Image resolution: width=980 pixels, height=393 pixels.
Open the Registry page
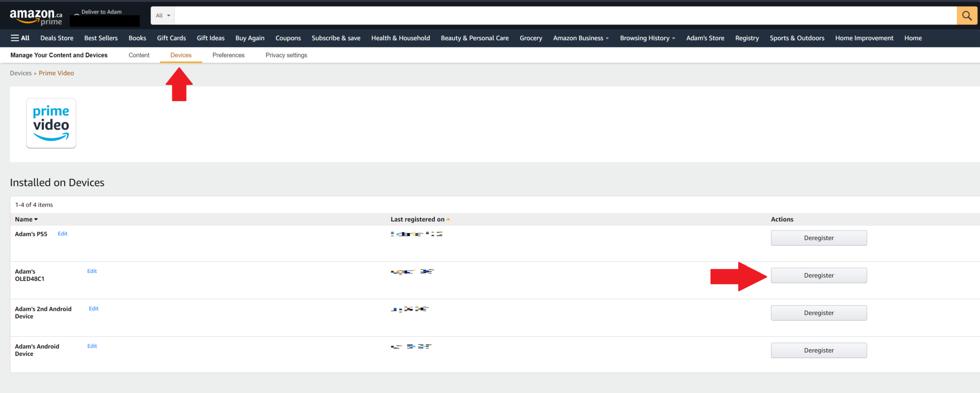747,38
